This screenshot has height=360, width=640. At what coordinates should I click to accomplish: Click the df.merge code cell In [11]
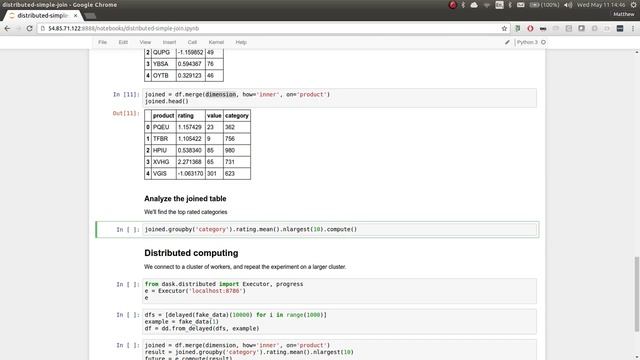click(340, 98)
